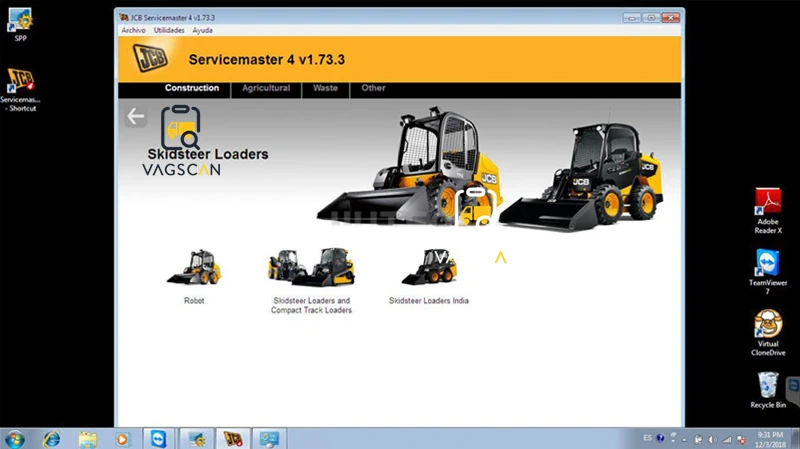
Task: Select the Robot skidsteer thumbnail
Action: pos(194,267)
